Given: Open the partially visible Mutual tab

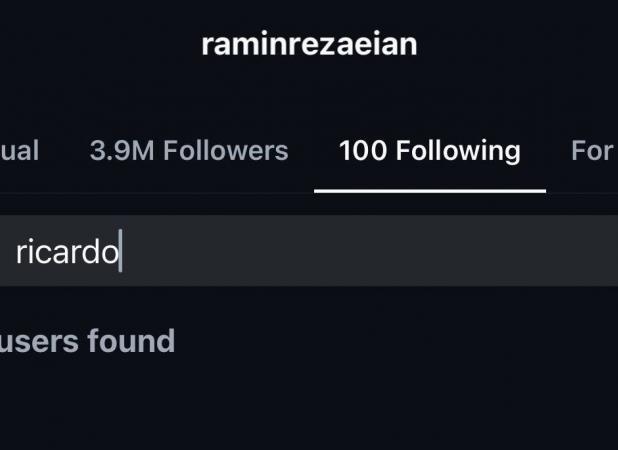Looking at the screenshot, I should point(20,151).
